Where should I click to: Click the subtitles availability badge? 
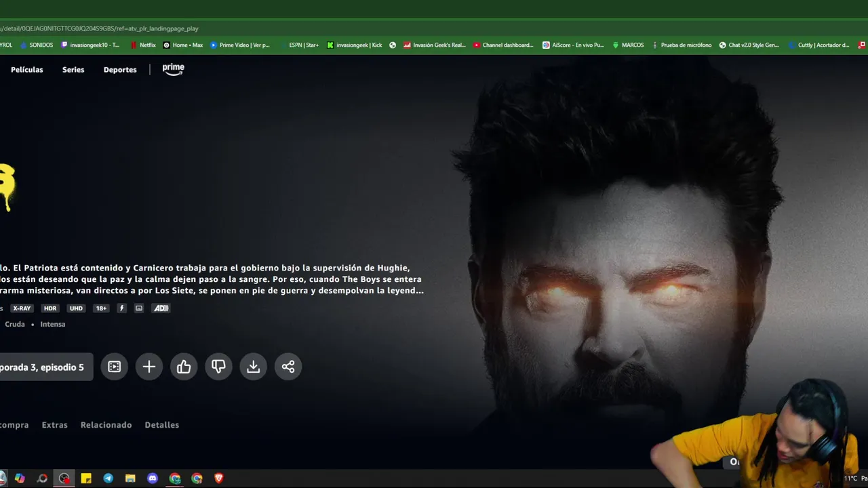(x=139, y=308)
